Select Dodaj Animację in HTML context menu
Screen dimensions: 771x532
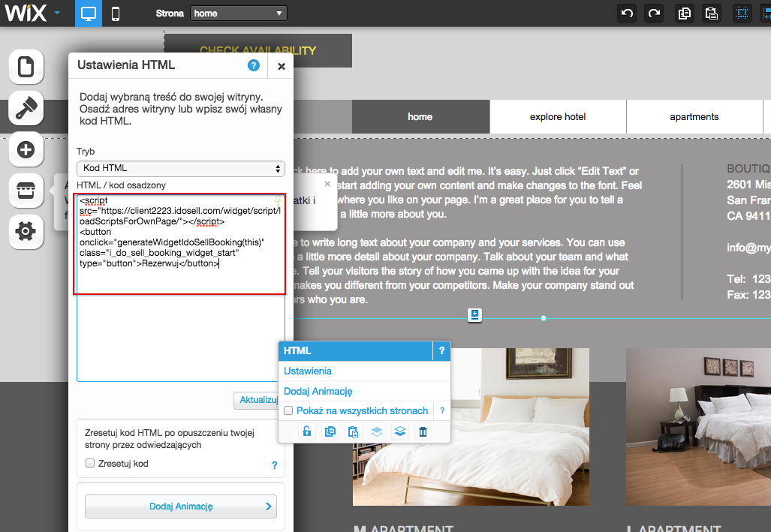318,392
